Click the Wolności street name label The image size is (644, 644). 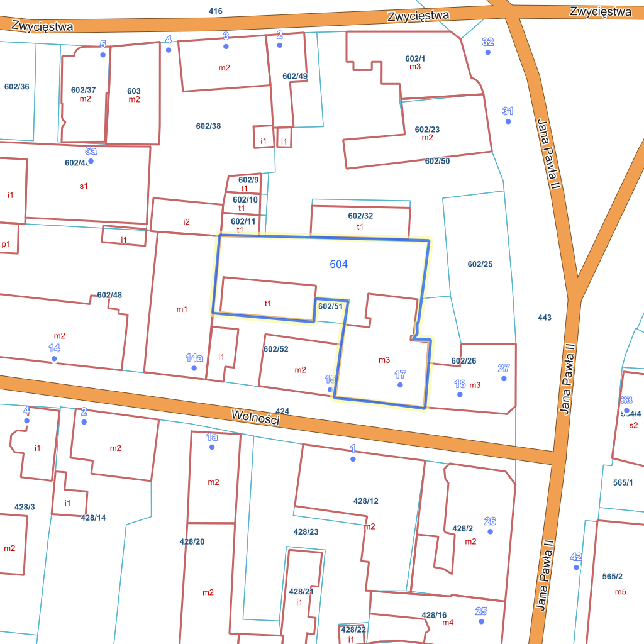pyautogui.click(x=255, y=417)
